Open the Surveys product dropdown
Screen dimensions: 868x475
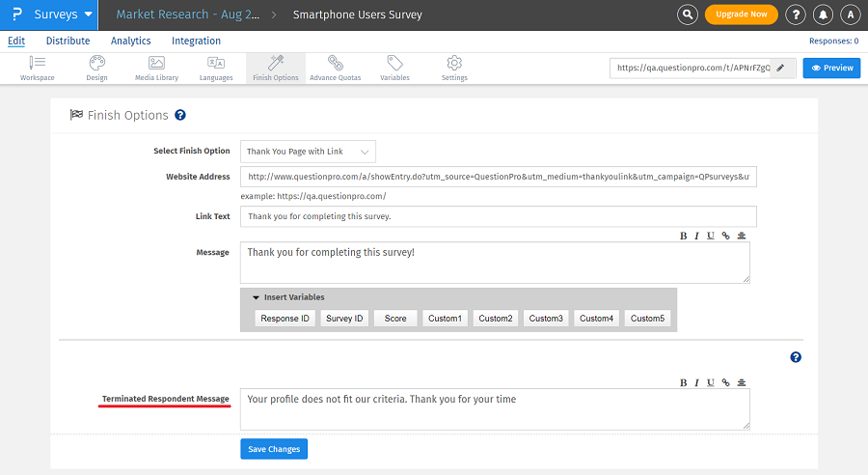(64, 14)
